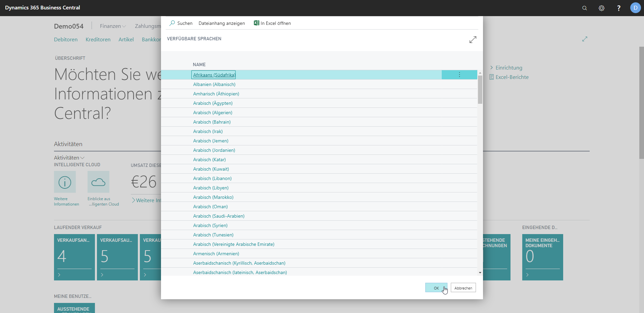The image size is (644, 313).
Task: Open the Kreditoren navigation link
Action: (x=98, y=40)
